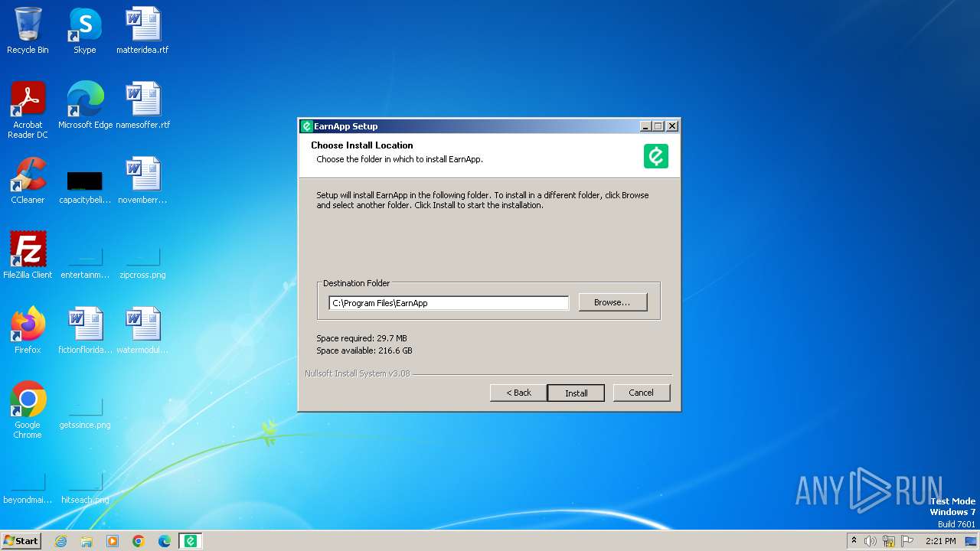Launch the Google Chrome desktop shortcut
Image resolution: width=980 pixels, height=551 pixels.
point(28,410)
